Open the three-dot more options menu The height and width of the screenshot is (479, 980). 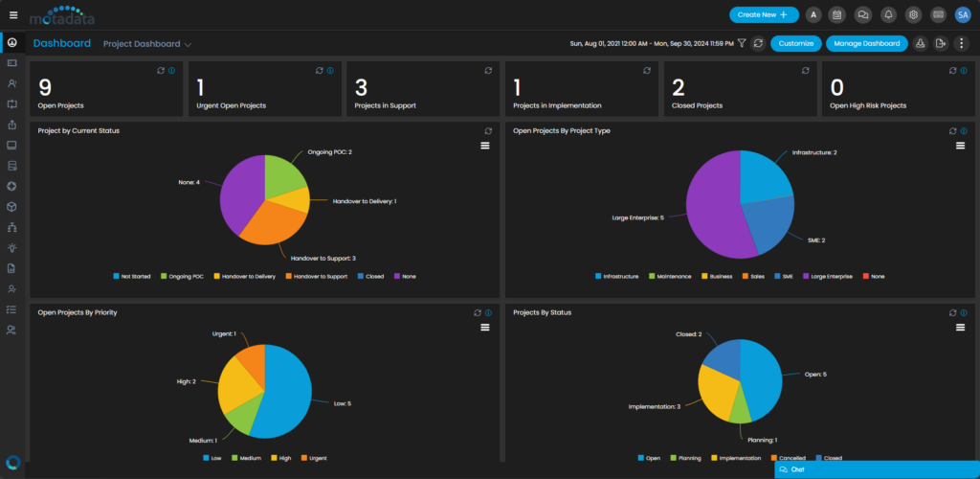(962, 43)
